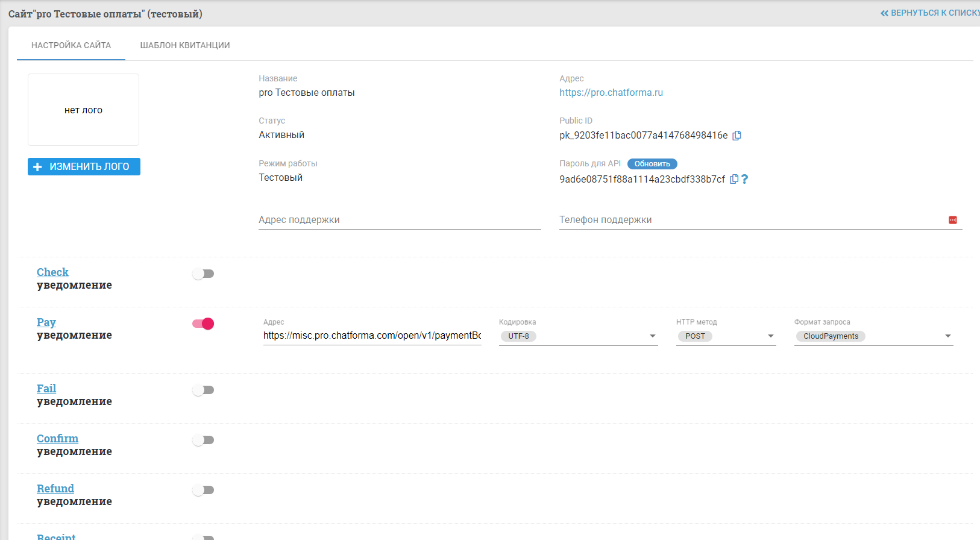Switch to the Шаблон квитанции tab
The width and height of the screenshot is (980, 540).
tap(185, 45)
